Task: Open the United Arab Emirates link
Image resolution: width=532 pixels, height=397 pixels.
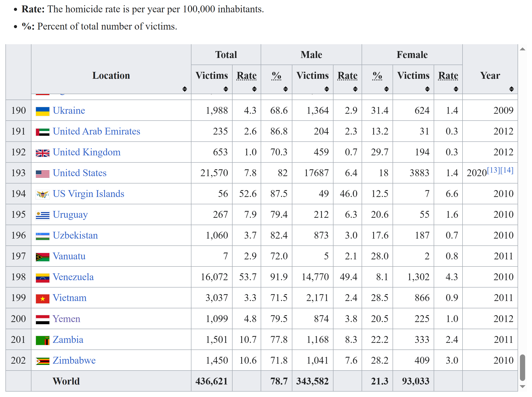Action: click(96, 131)
